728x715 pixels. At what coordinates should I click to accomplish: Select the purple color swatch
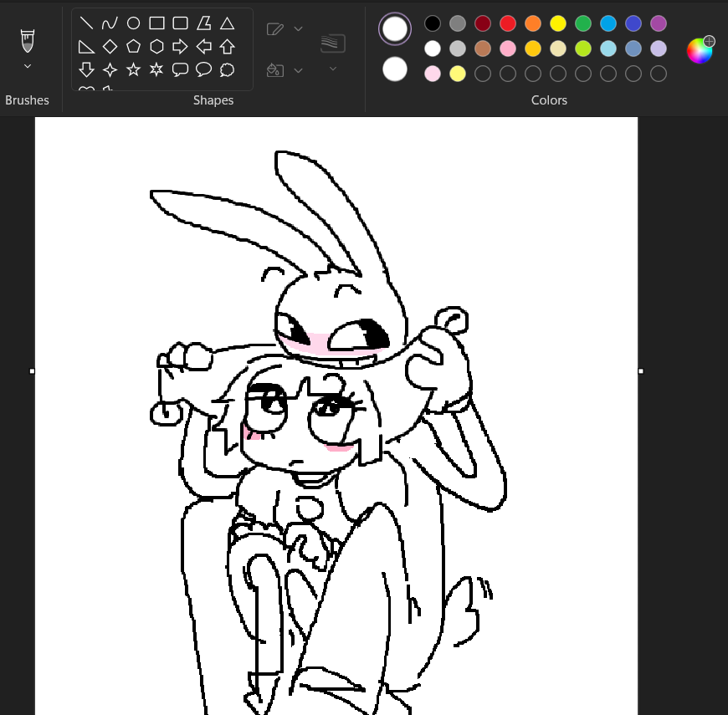(x=659, y=23)
